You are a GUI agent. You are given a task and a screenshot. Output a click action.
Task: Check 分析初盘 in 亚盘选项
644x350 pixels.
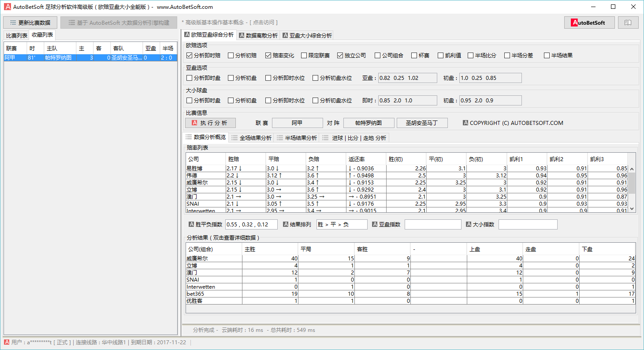point(231,78)
